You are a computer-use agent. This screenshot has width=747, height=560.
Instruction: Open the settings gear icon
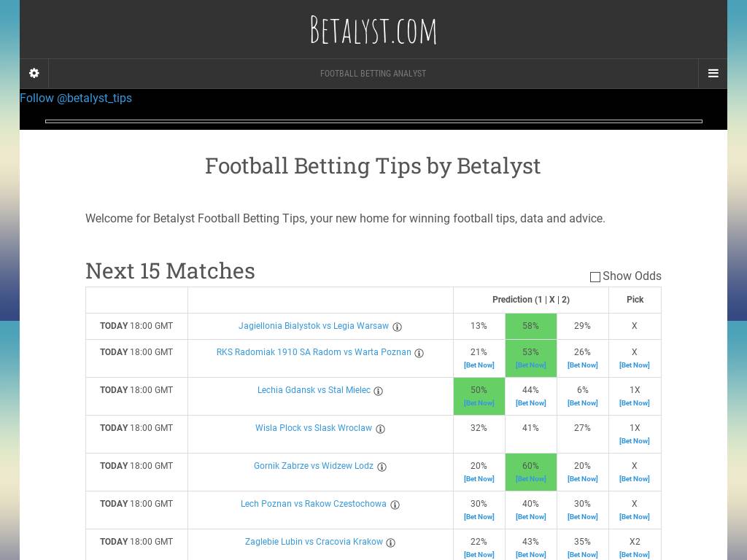(34, 74)
